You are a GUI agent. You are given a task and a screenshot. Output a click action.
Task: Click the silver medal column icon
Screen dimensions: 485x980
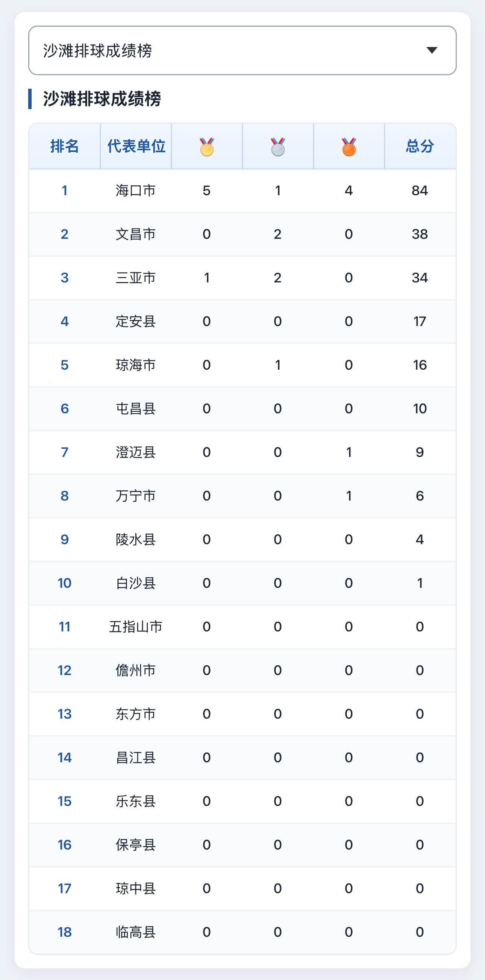point(278,146)
